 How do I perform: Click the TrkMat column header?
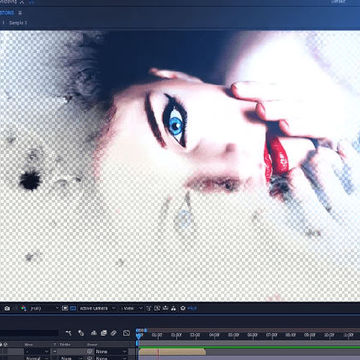point(64,344)
